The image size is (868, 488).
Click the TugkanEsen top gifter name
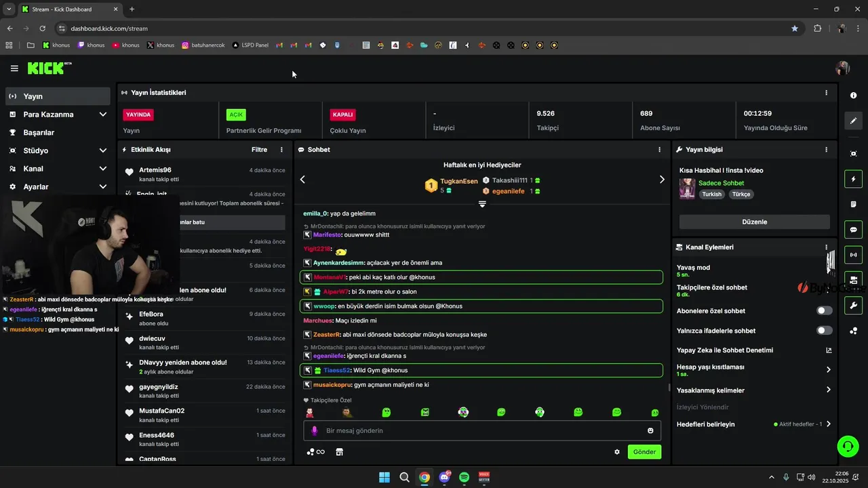point(459,181)
